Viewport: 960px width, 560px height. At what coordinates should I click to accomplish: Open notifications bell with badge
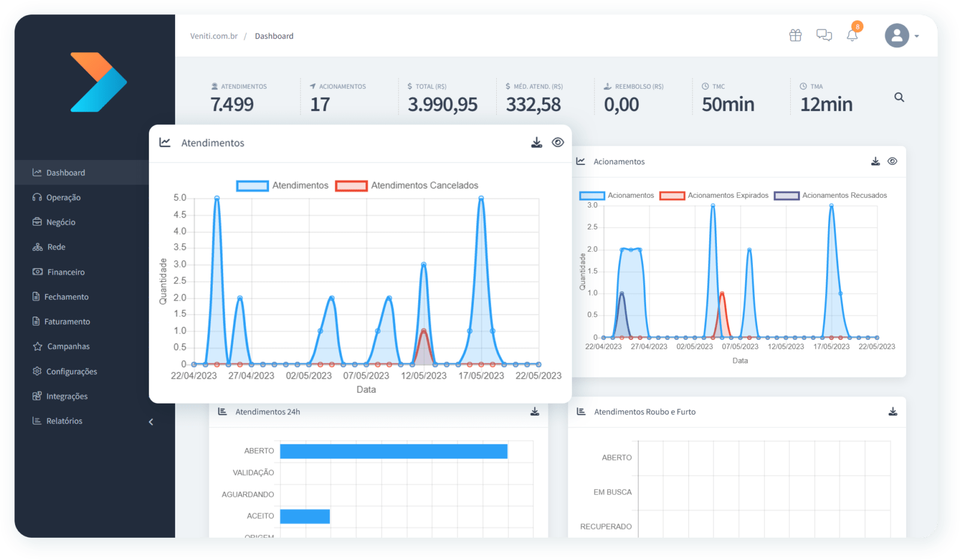tap(852, 35)
